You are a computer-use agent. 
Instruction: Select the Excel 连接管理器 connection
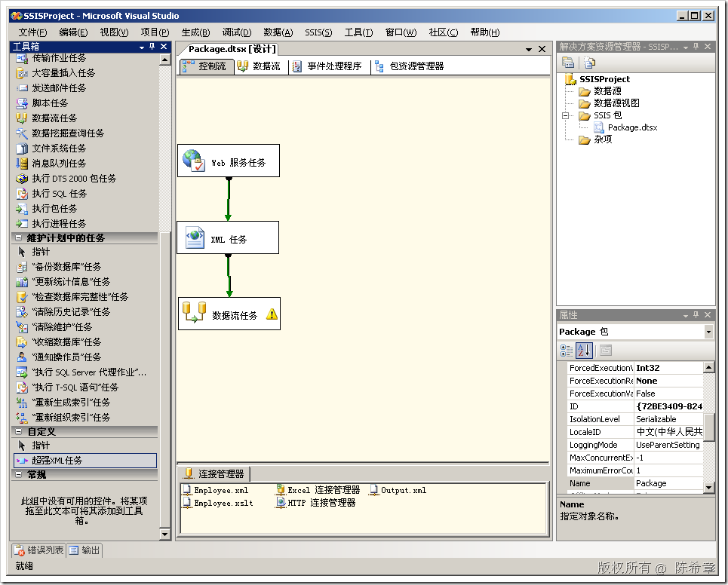pos(318,490)
